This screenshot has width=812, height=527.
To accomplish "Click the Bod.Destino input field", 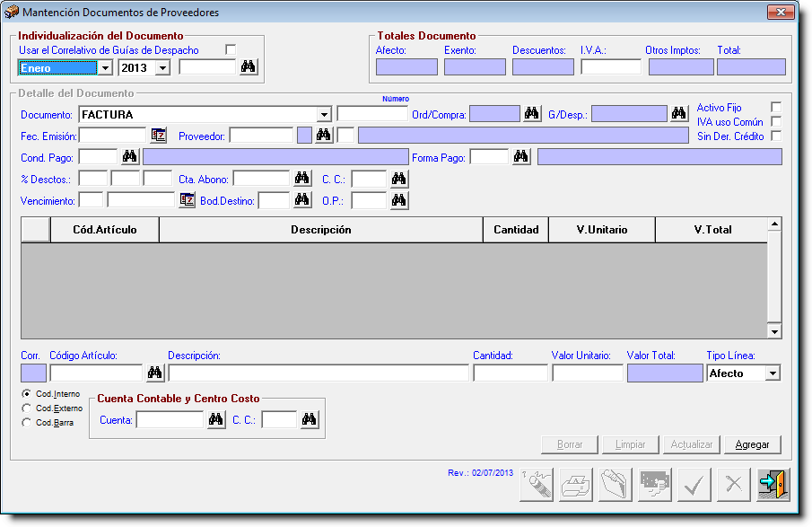I will click(x=274, y=200).
